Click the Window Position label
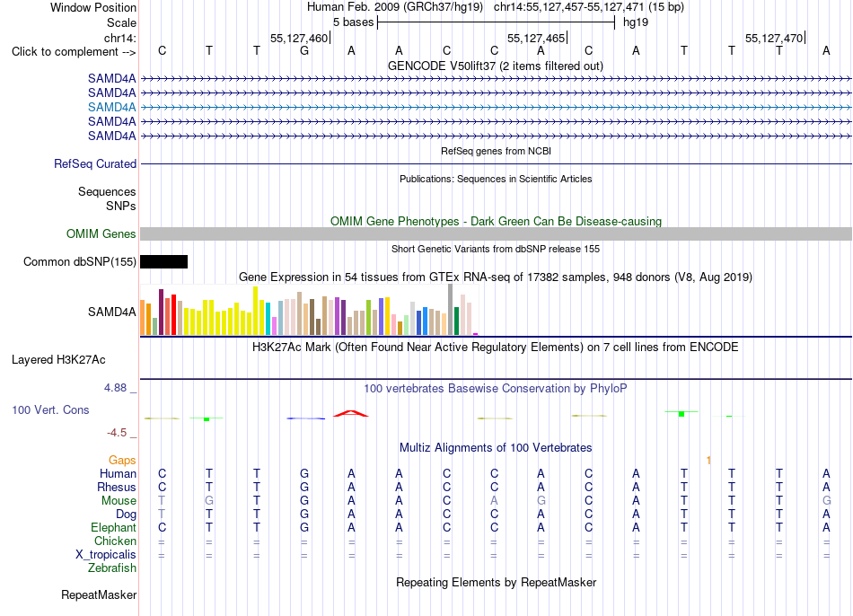 [93, 7]
